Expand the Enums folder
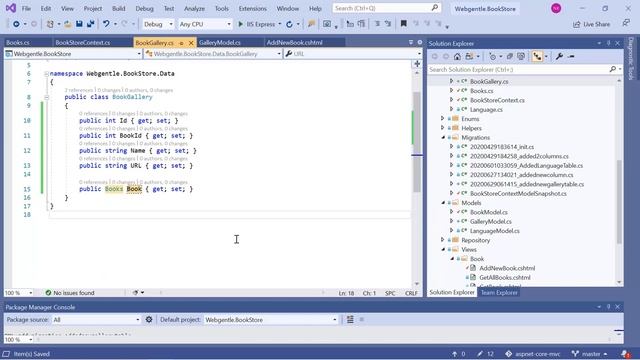The image size is (640, 360). coord(443,119)
